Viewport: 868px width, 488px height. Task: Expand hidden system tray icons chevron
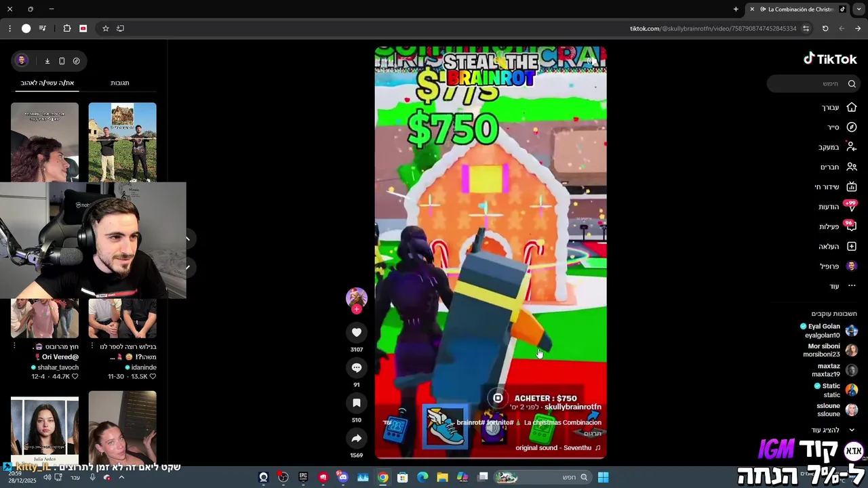tap(121, 477)
